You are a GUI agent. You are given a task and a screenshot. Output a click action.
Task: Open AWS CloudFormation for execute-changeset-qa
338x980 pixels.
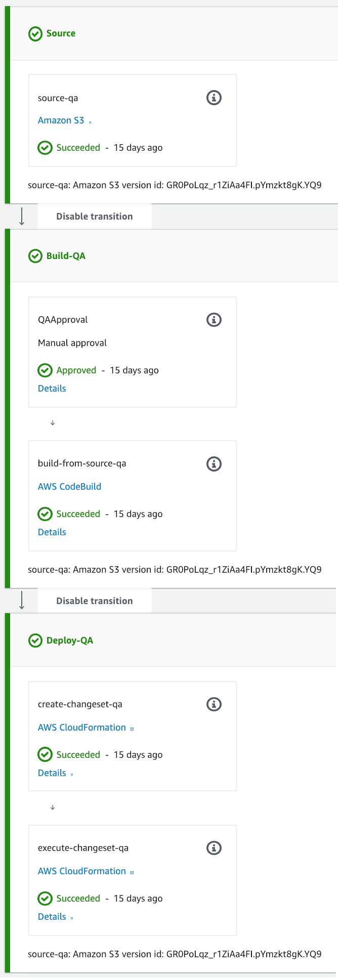[81, 871]
